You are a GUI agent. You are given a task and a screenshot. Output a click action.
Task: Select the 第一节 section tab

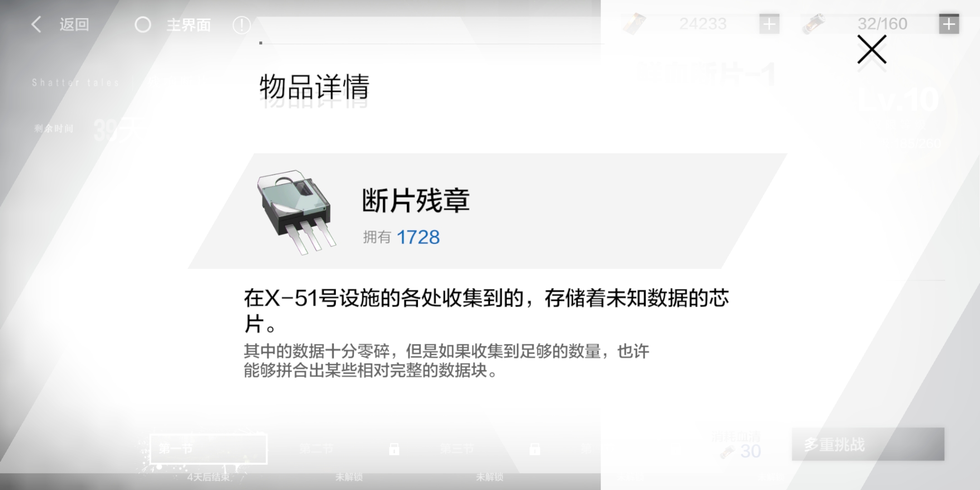coord(208,449)
